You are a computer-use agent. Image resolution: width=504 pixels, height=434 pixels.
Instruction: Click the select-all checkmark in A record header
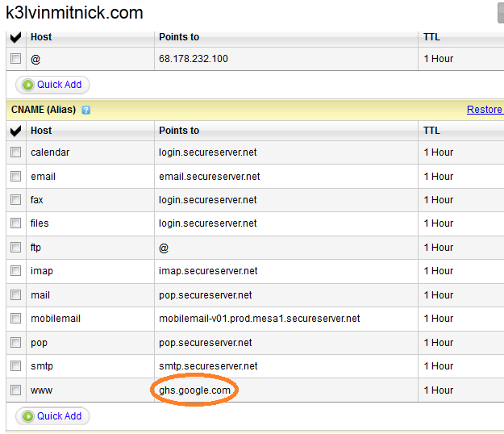coord(16,37)
